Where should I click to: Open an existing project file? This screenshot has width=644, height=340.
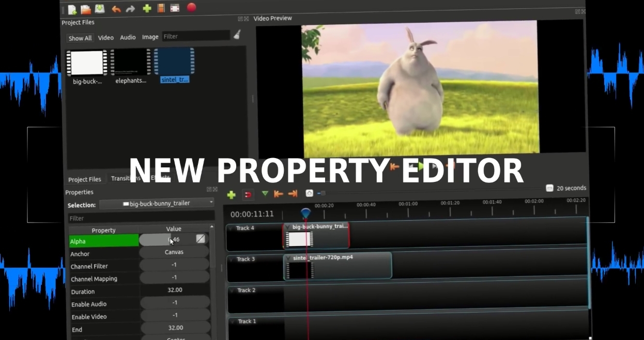point(86,8)
